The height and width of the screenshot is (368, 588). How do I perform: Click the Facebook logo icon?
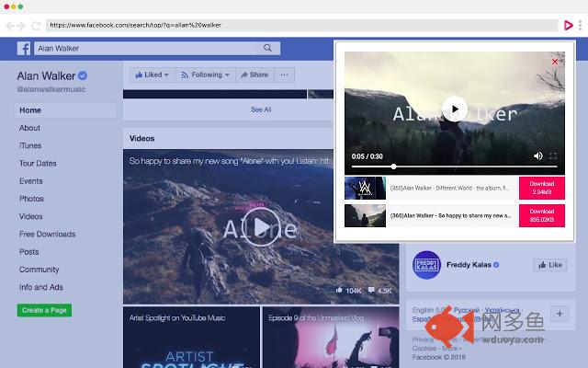click(x=24, y=49)
